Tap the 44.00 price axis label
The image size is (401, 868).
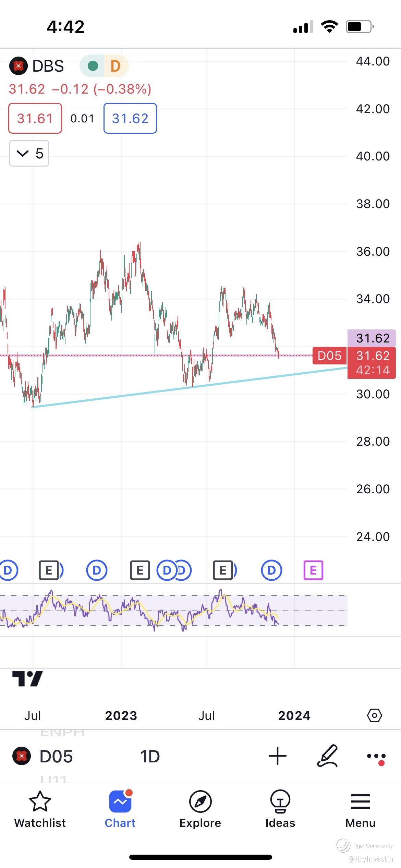(373, 61)
